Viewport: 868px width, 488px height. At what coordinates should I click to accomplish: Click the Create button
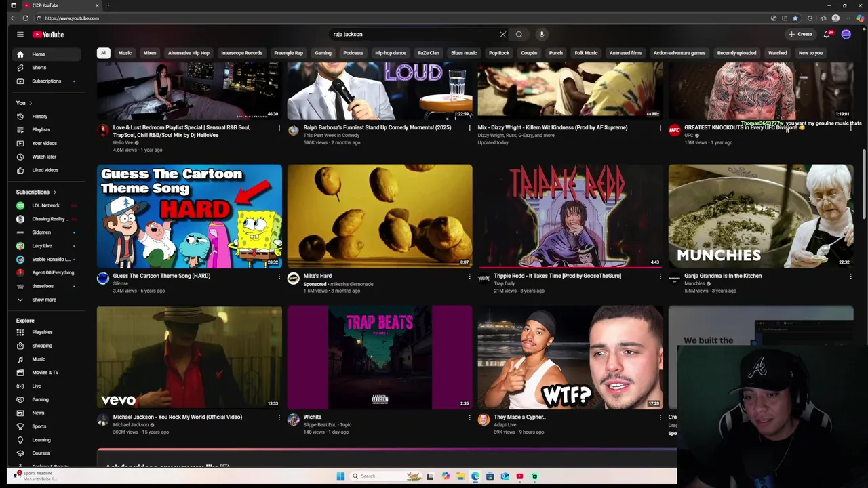coord(800,34)
